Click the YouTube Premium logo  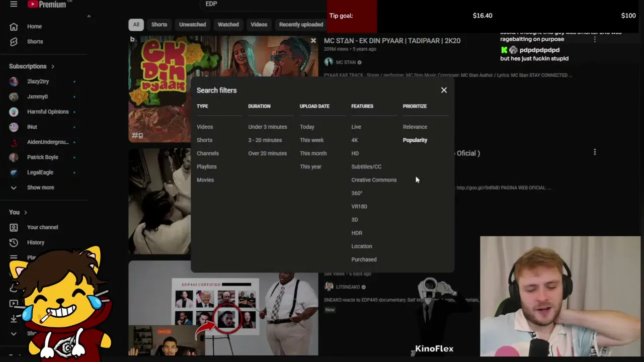(x=47, y=4)
